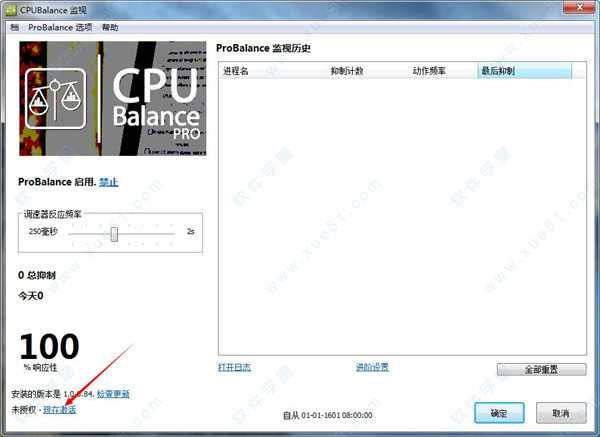The width and height of the screenshot is (600, 437).
Task: Click the 250毫秒 slider label
Action: click(x=43, y=232)
